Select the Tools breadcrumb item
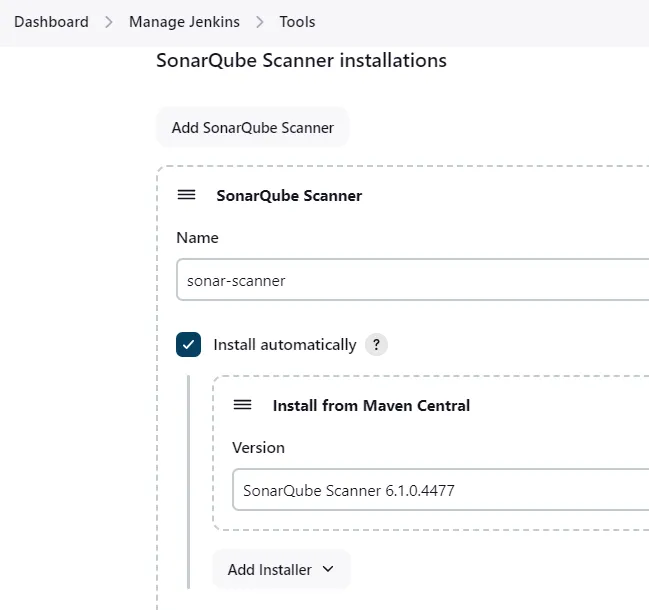649x610 pixels. [x=297, y=22]
